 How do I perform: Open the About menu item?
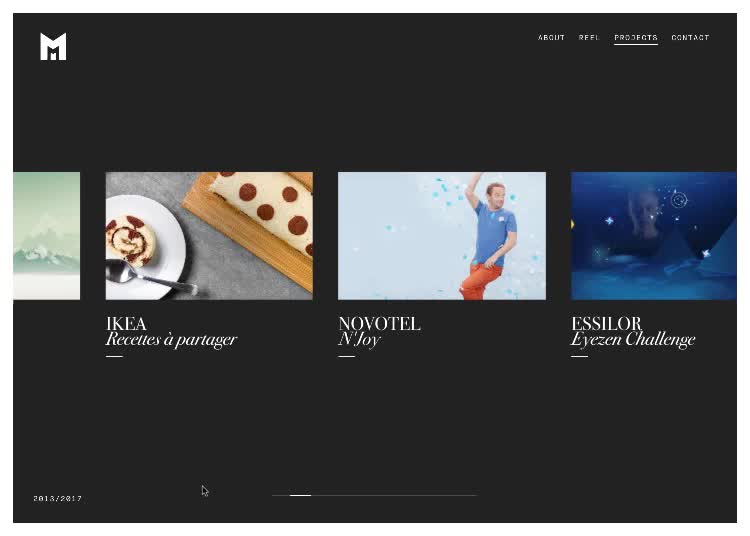[551, 37]
